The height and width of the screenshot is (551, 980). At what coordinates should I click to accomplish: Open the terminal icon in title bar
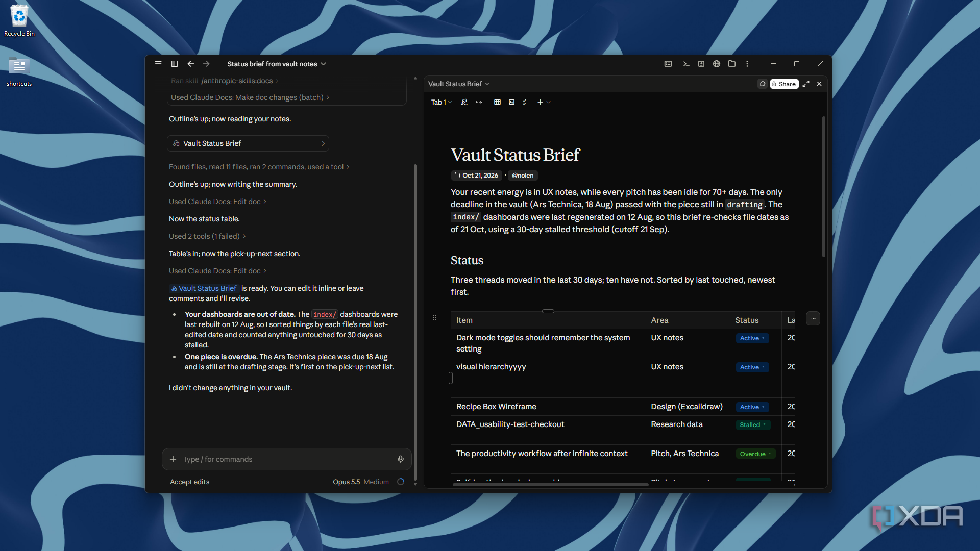[x=686, y=64]
